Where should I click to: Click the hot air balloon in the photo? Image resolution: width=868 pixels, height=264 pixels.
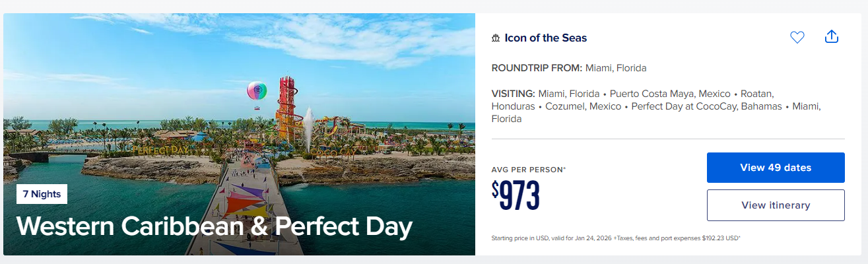[257, 93]
